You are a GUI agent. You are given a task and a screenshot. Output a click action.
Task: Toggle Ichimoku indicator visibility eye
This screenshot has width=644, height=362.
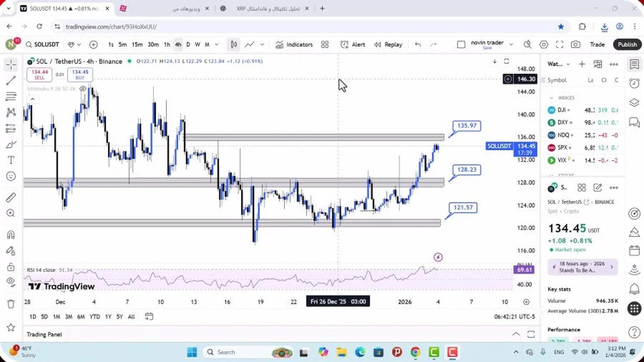click(83, 89)
